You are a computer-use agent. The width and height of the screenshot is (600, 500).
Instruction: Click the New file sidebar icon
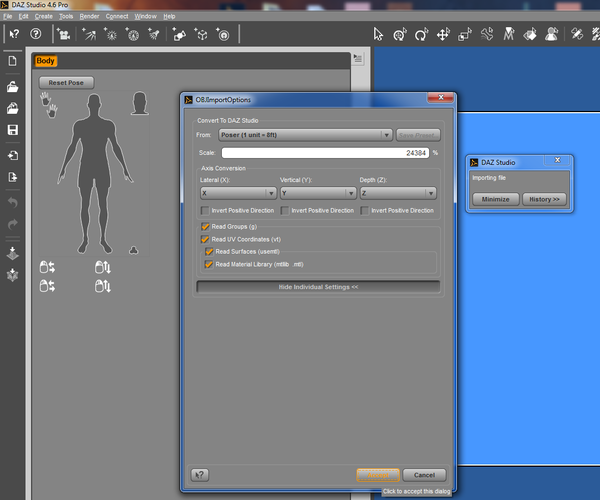(13, 61)
